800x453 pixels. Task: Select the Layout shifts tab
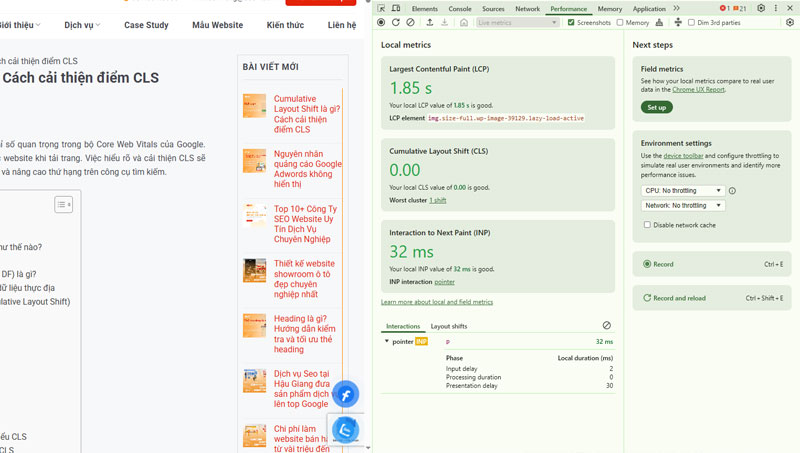click(448, 326)
